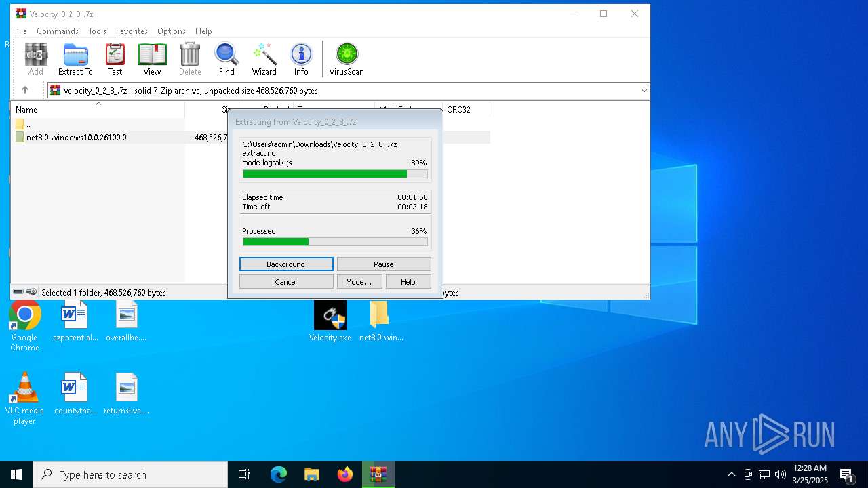
Task: Open the Favorites menu
Action: pos(132,31)
